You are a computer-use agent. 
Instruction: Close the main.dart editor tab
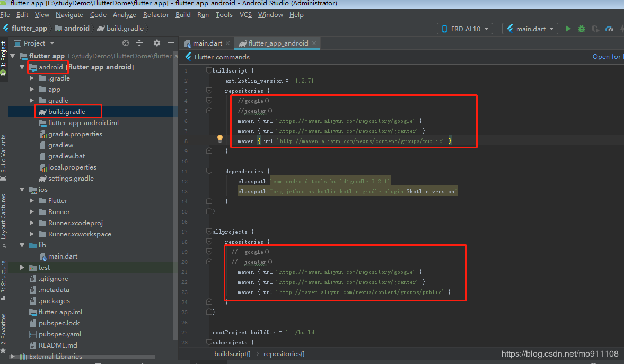point(227,43)
